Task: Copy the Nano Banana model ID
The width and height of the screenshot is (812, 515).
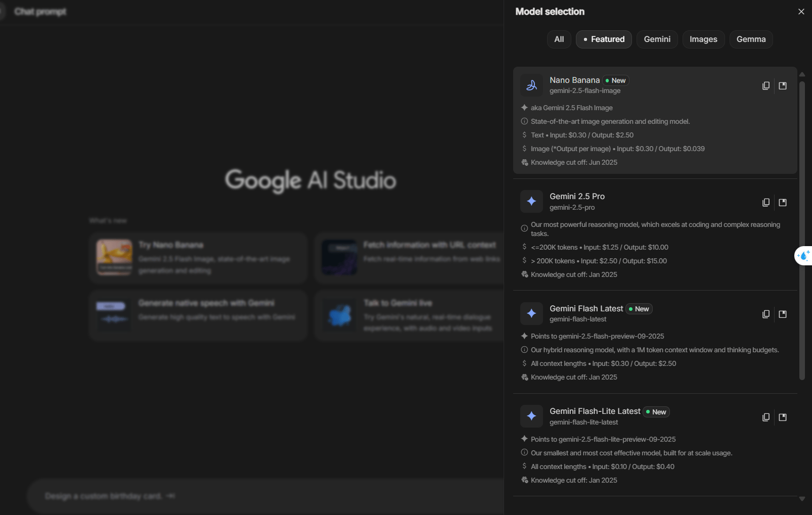Action: coord(766,86)
